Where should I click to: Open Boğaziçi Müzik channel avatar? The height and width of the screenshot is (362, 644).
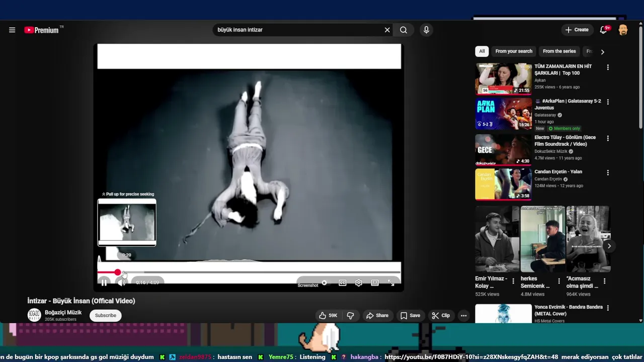[34, 315]
